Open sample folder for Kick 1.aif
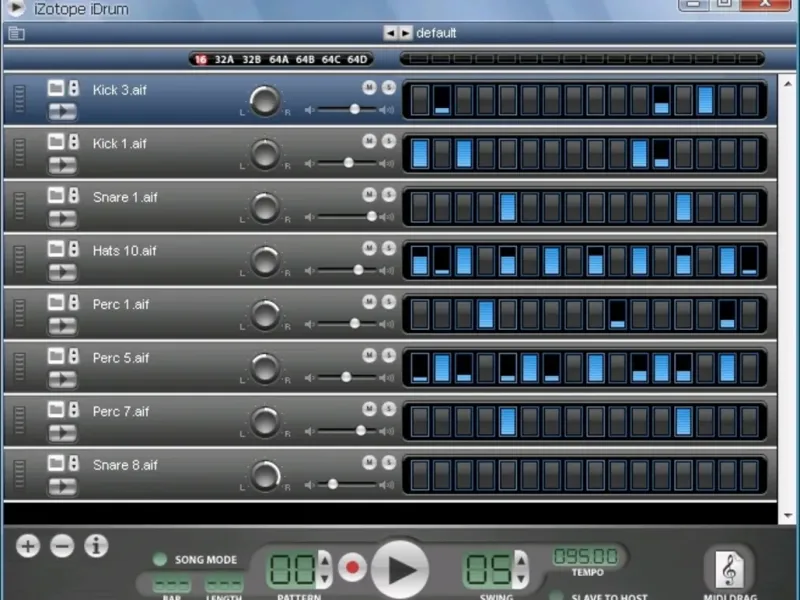Viewport: 800px width, 600px height. click(56, 141)
